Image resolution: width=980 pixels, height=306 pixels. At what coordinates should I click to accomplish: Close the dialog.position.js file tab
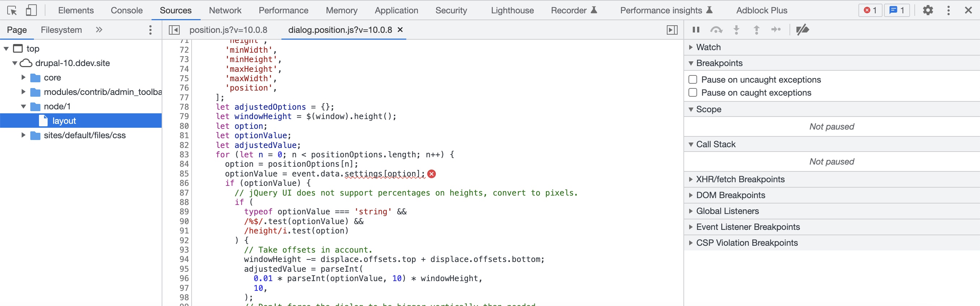coord(400,30)
